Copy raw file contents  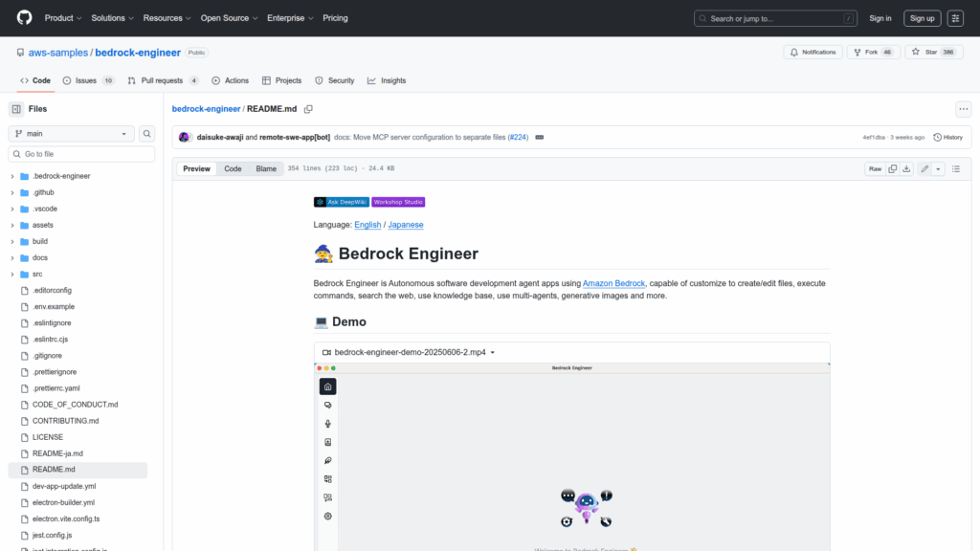click(x=893, y=168)
